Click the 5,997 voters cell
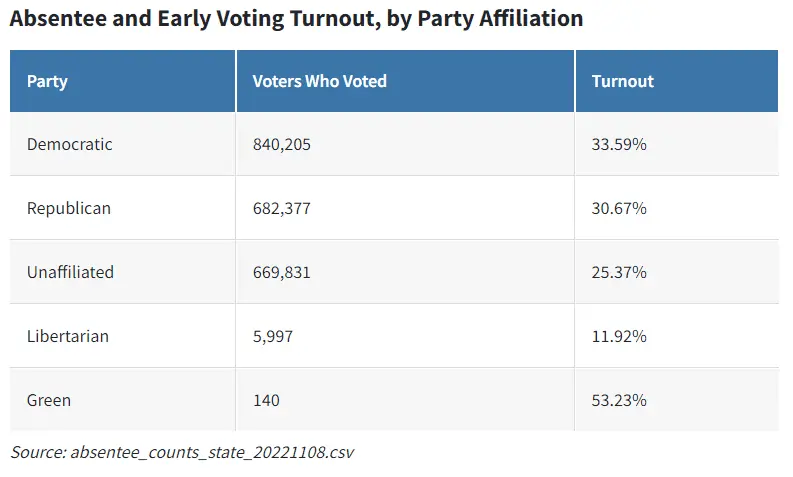 (273, 336)
